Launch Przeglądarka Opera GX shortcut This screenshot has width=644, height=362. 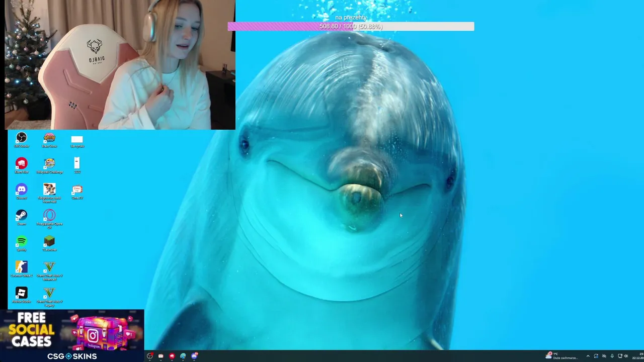pyautogui.click(x=49, y=219)
